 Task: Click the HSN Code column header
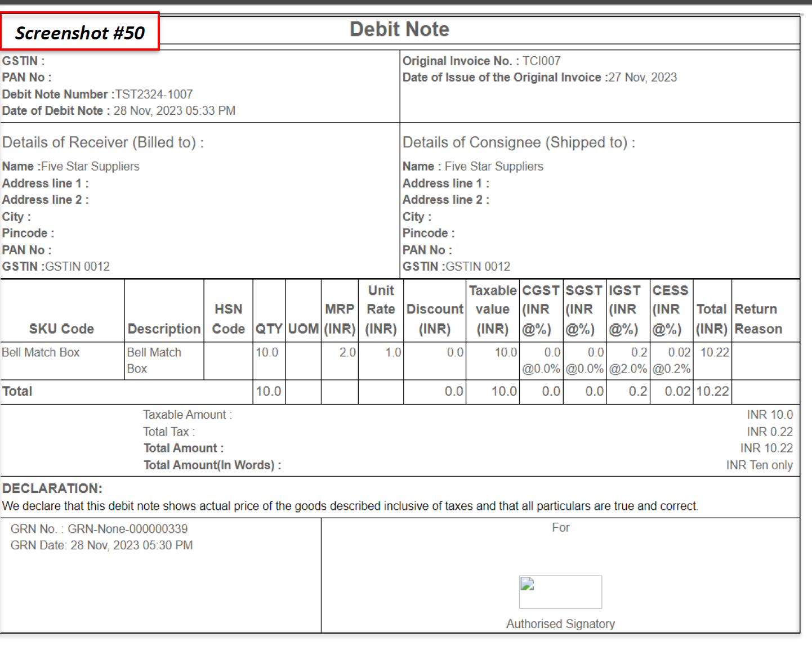point(228,319)
